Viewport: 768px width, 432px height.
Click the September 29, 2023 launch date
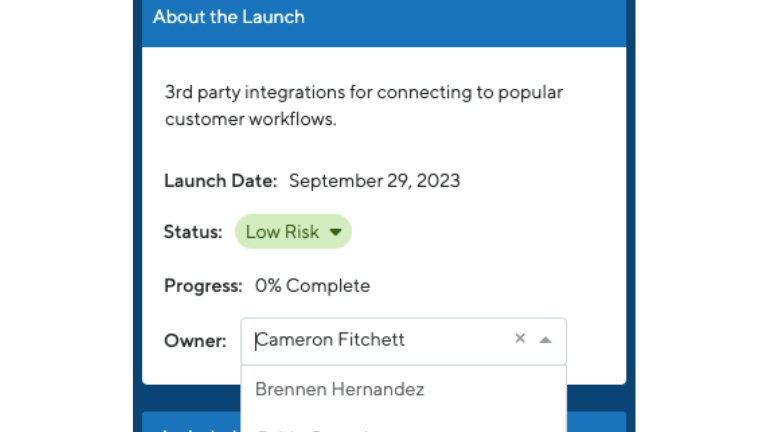click(374, 181)
